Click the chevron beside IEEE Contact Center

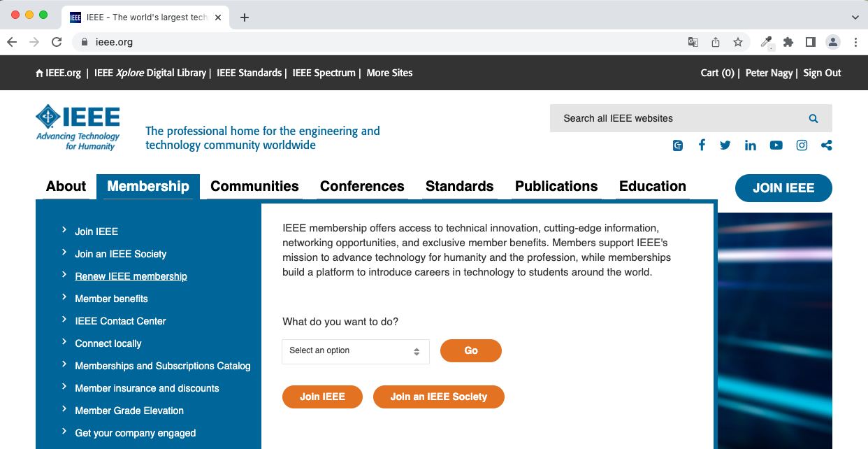pyautogui.click(x=64, y=320)
